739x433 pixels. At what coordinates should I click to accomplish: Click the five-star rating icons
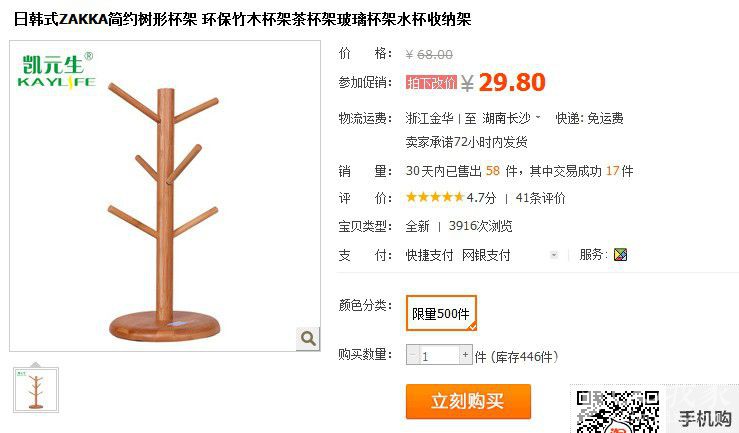tap(435, 197)
